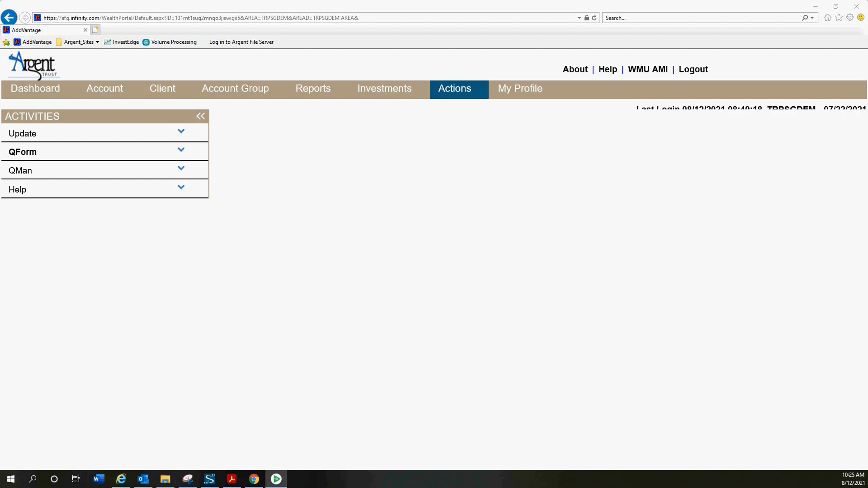
Task: Open the browser settings gear icon
Action: point(850,17)
